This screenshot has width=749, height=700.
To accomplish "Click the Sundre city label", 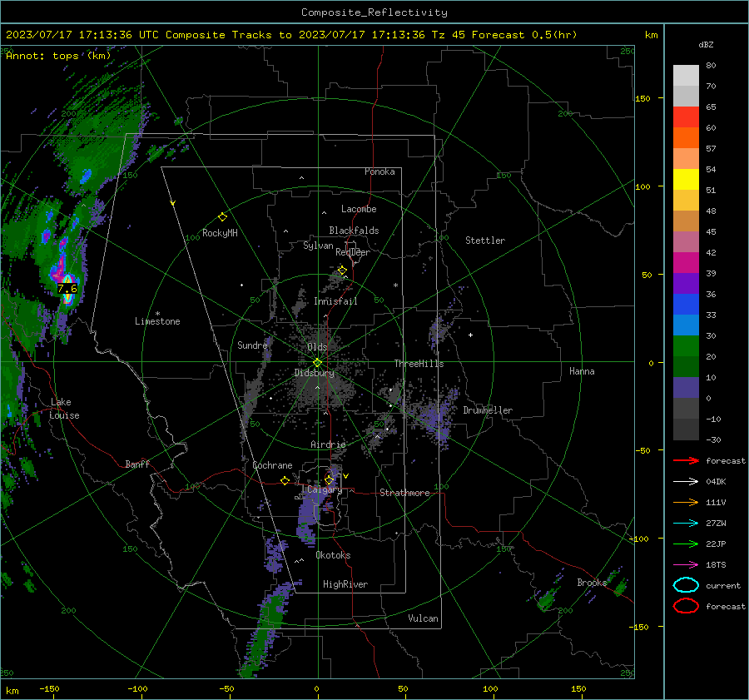I will 252,345.
